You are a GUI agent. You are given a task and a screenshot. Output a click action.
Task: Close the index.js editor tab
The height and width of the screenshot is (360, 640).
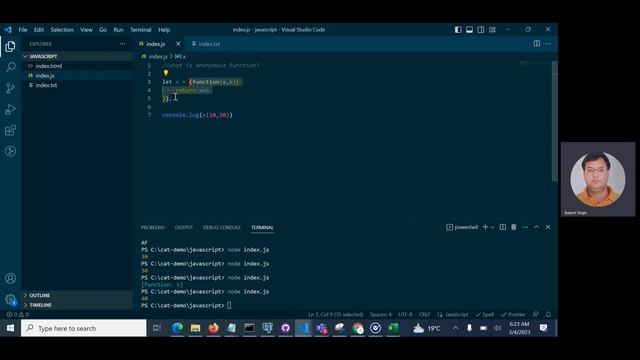click(x=178, y=44)
